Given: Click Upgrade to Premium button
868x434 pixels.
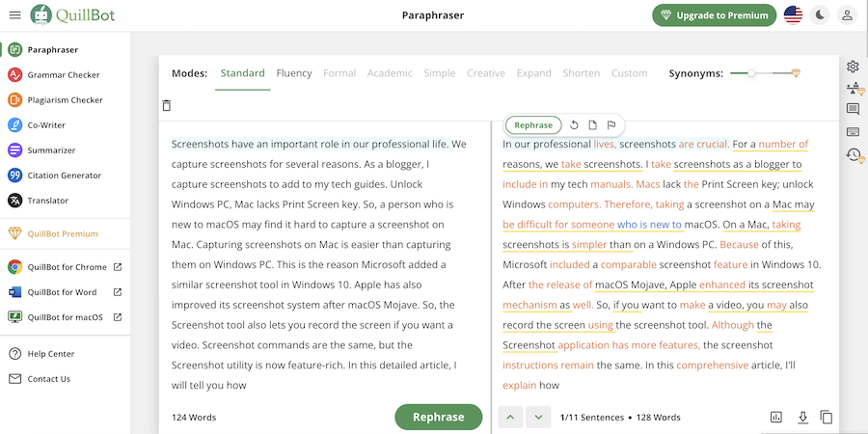Looking at the screenshot, I should (714, 15).
